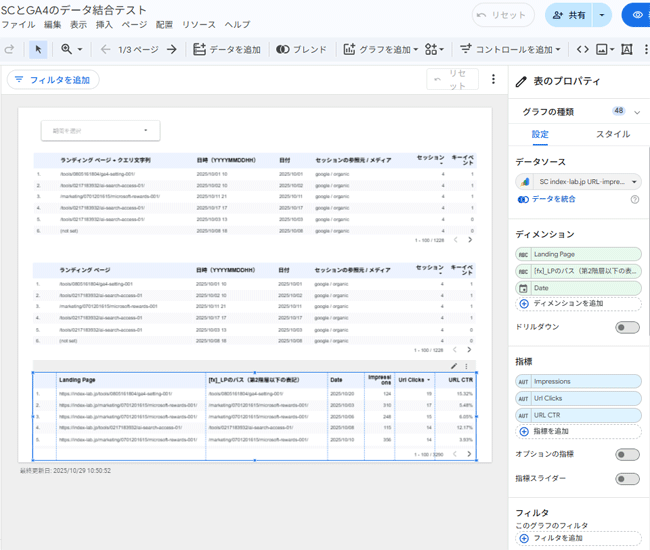Open the リソース menu
The image size is (650, 550).
pos(198,23)
